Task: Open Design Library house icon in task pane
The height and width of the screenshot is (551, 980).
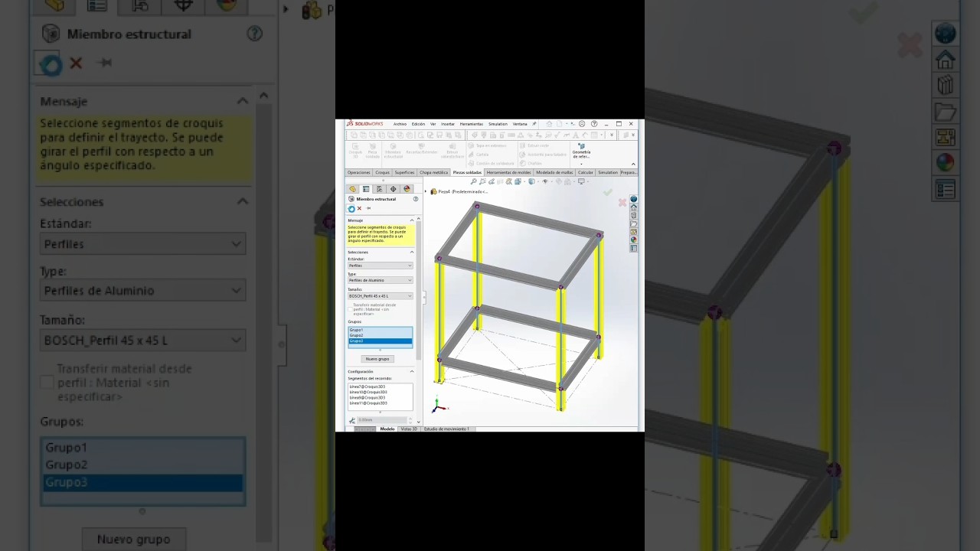Action: (x=633, y=207)
